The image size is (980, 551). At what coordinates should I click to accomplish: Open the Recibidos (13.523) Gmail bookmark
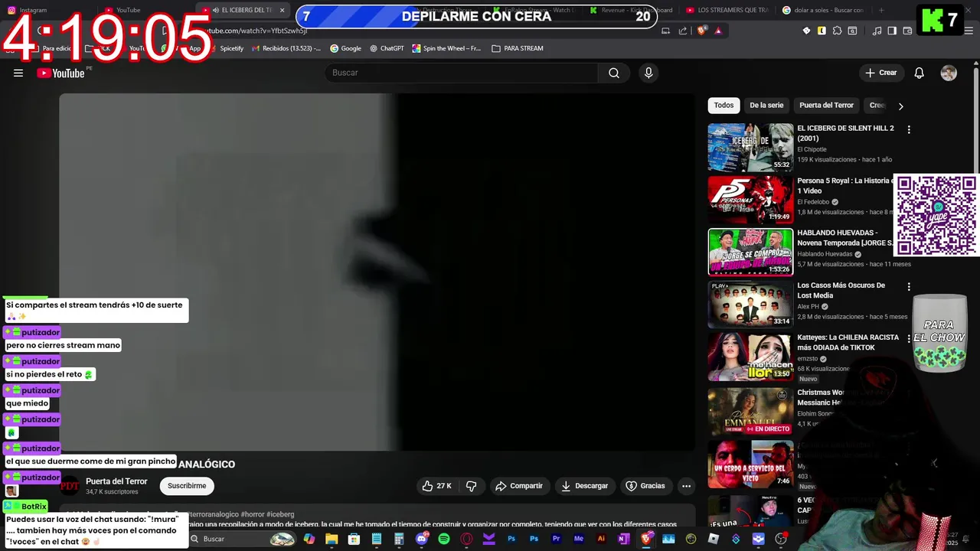(x=286, y=48)
